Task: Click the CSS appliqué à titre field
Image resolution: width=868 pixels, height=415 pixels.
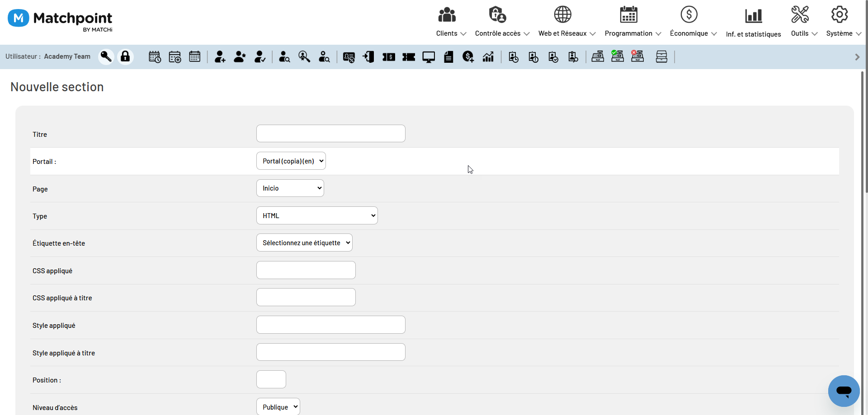Action: pyautogui.click(x=306, y=298)
